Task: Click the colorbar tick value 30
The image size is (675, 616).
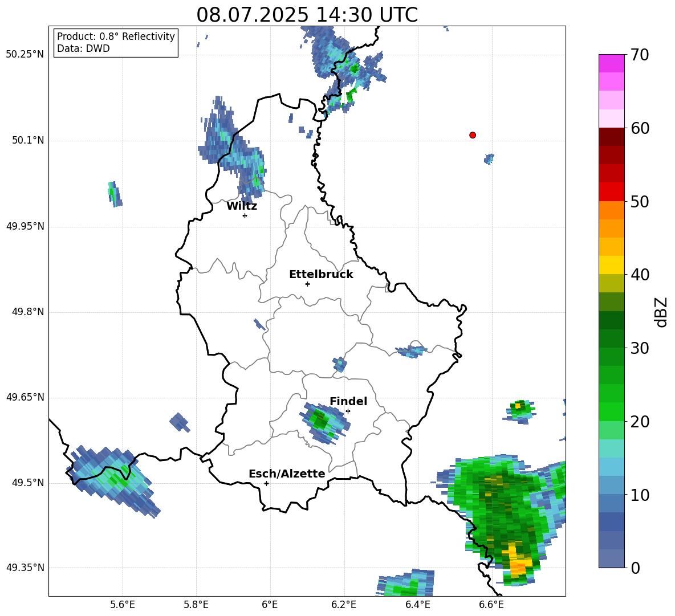Action: pyautogui.click(x=640, y=348)
